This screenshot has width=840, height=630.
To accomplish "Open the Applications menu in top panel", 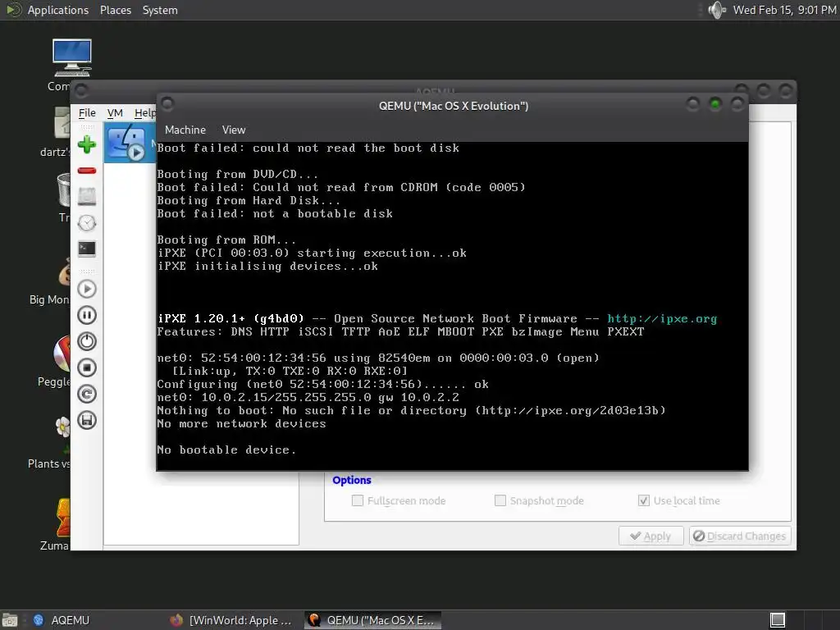I will click(58, 10).
